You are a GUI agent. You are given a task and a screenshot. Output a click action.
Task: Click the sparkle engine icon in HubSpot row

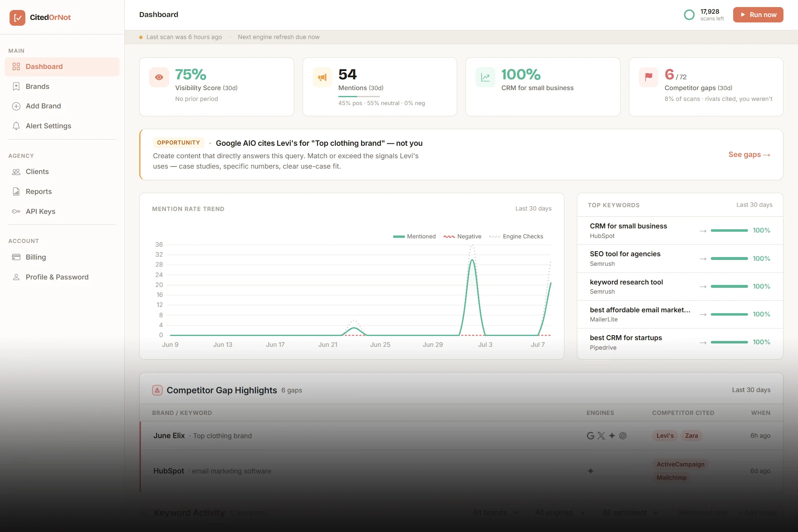click(x=590, y=471)
